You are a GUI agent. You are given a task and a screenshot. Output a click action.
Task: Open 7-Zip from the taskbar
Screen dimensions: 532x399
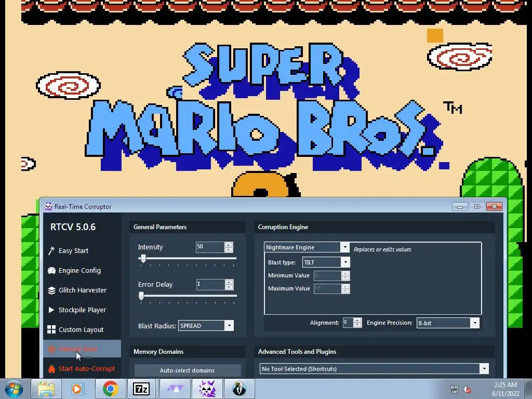pos(142,389)
